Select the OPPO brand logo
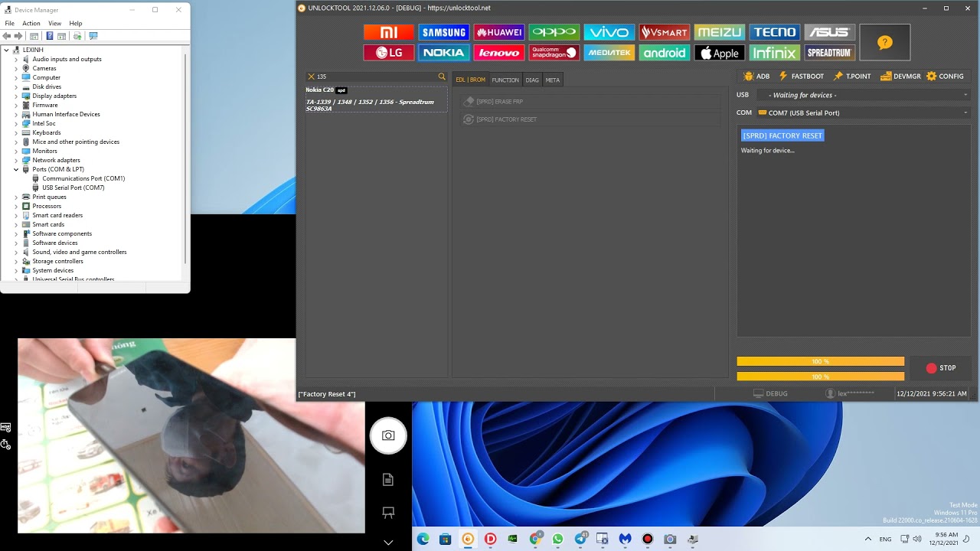 (x=554, y=32)
